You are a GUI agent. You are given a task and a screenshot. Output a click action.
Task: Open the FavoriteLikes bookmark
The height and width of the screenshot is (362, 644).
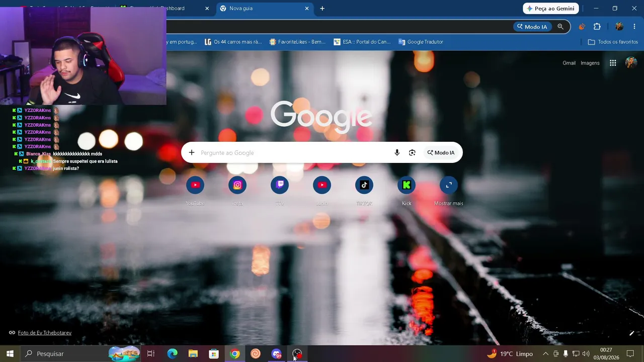point(297,42)
